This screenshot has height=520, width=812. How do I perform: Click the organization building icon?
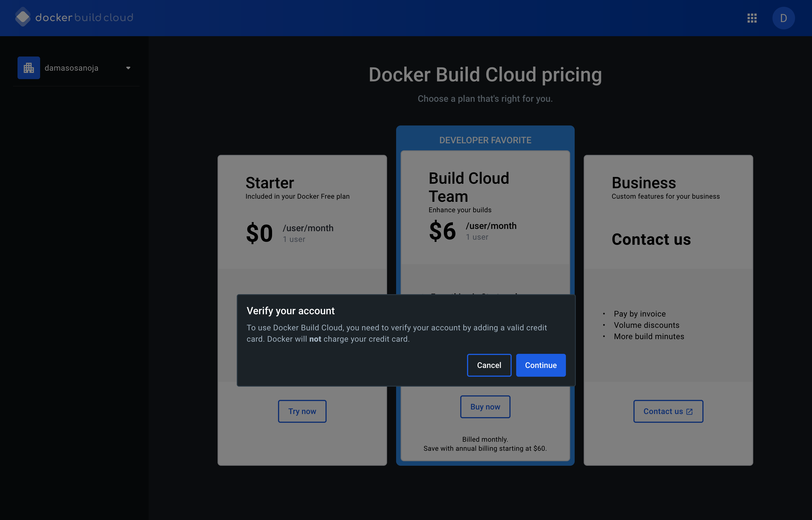click(x=29, y=68)
